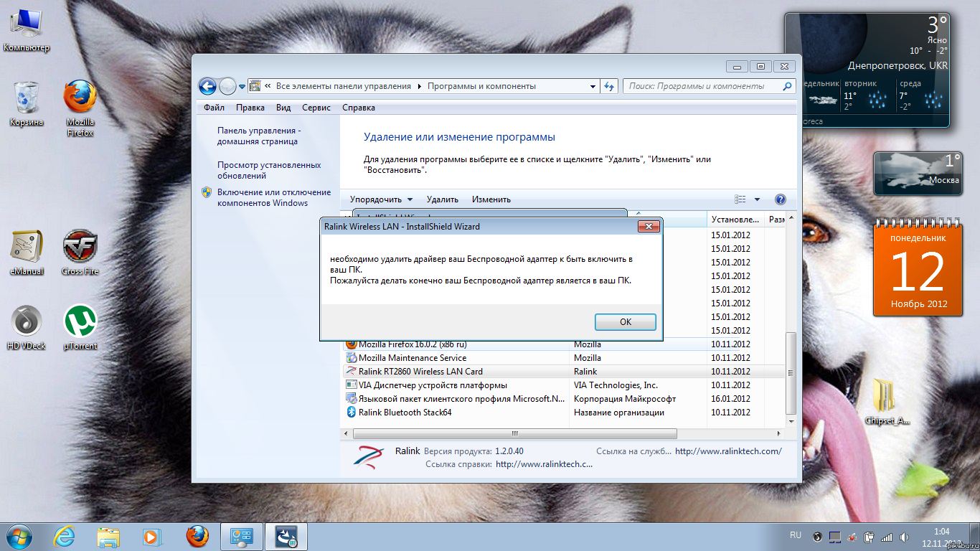
Task: Switch to Firefox on the taskbar
Action: 197,536
